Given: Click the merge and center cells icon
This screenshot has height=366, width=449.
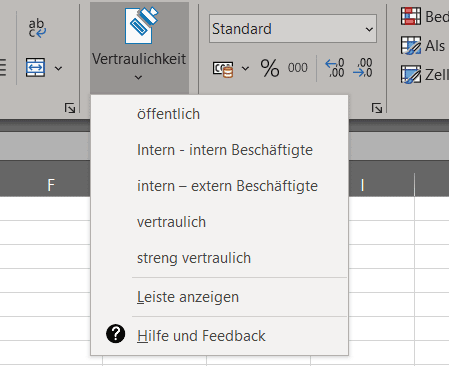Looking at the screenshot, I should click(35, 68).
